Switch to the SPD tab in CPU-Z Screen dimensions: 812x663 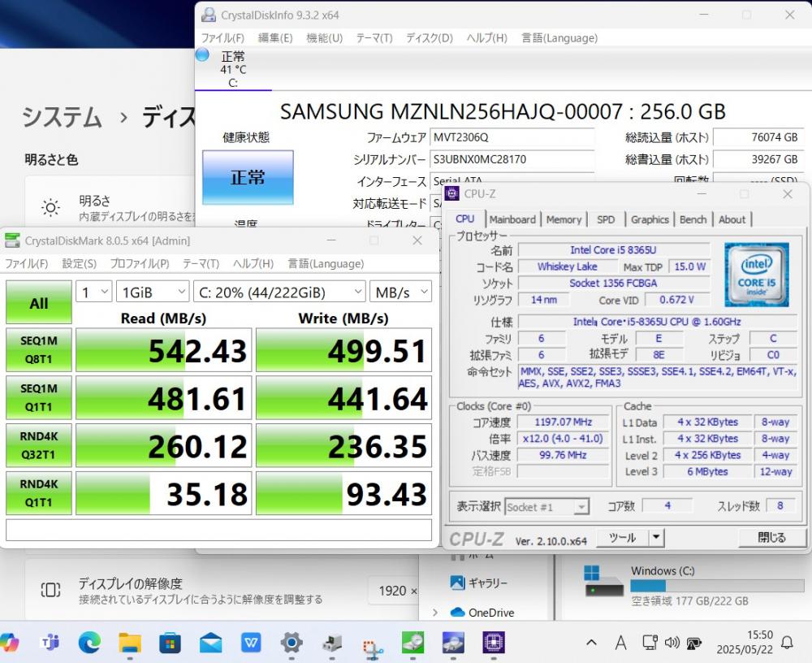tap(606, 220)
